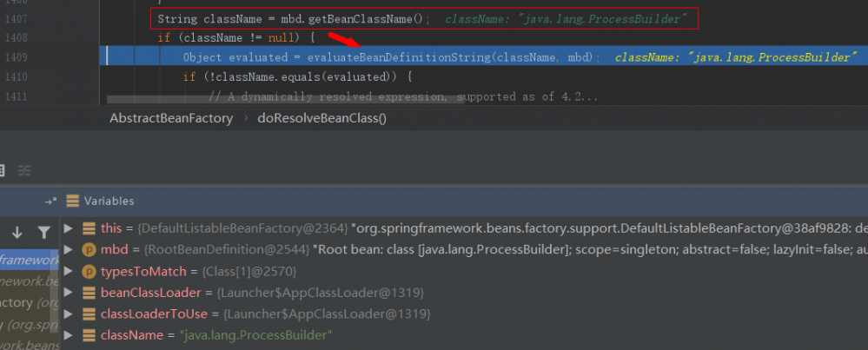Viewport: 868px width, 350px height.
Task: Select the 'actory (org' stack frame
Action: 30,303
